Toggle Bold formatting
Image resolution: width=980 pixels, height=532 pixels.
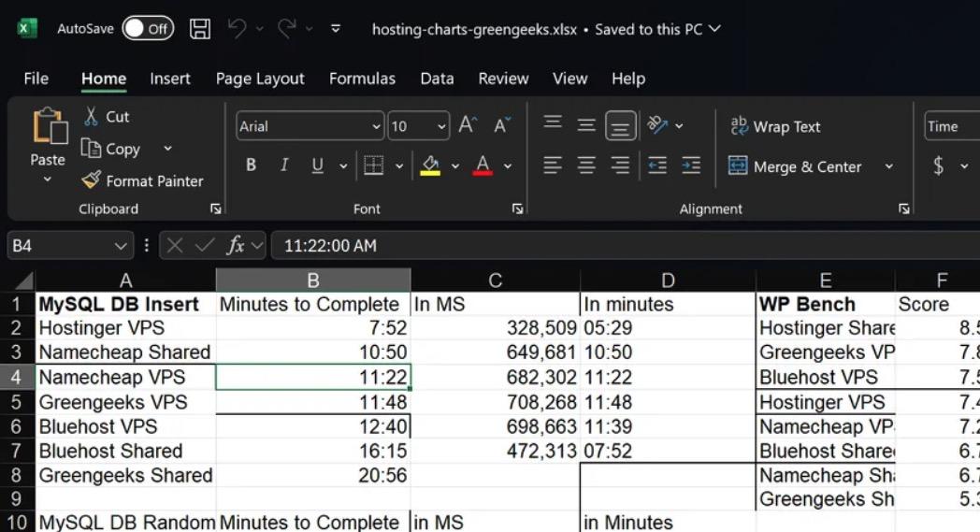[251, 165]
